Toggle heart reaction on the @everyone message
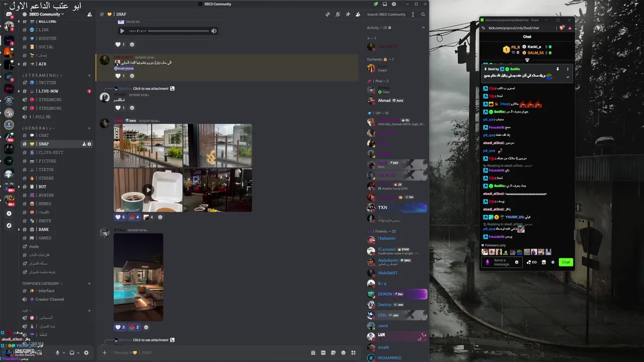The height and width of the screenshot is (362, 644). (x=120, y=76)
